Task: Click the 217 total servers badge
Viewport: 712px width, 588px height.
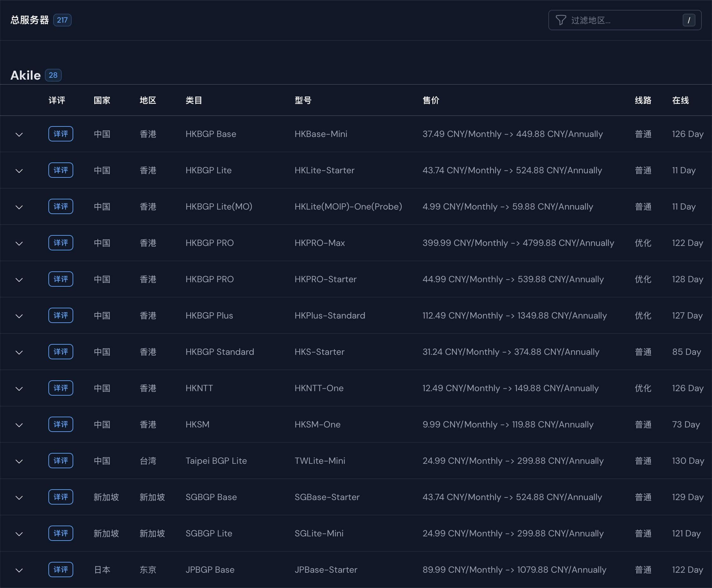Action: pos(62,20)
